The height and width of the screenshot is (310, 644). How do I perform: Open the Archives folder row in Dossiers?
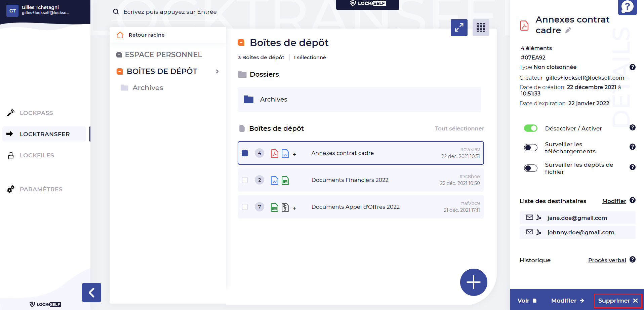pos(359,100)
